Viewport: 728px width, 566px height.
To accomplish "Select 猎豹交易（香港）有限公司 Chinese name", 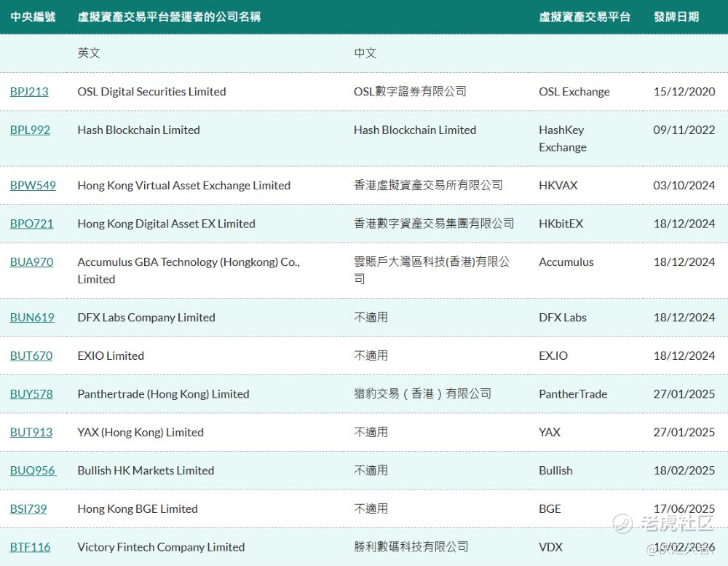I will (422, 394).
